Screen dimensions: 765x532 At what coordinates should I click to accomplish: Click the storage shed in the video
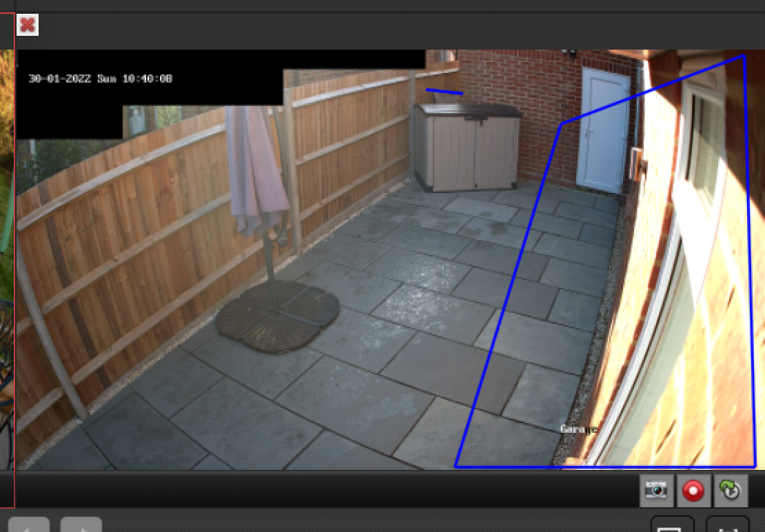467,147
